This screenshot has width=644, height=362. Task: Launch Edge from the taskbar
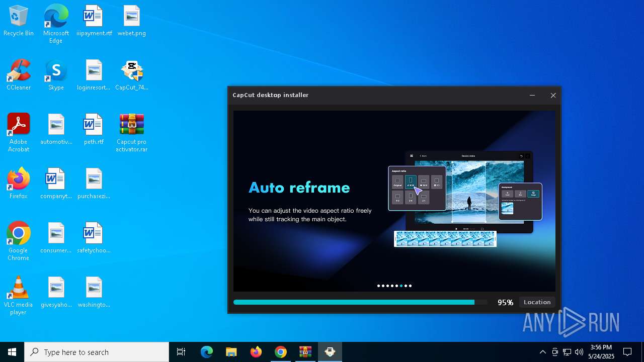point(207,352)
